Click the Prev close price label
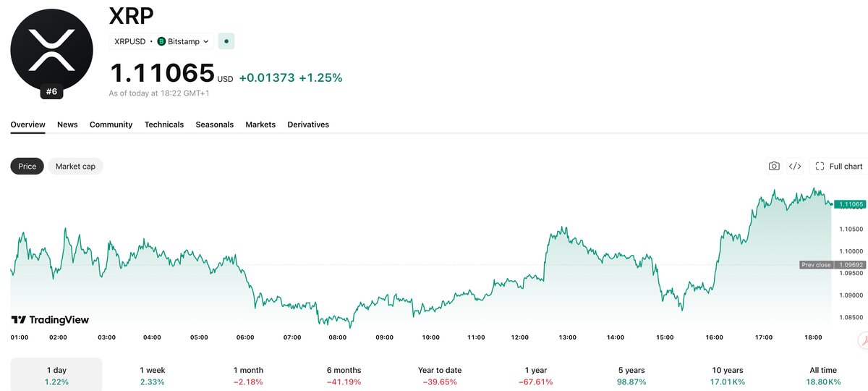The image size is (868, 391). 817,265
